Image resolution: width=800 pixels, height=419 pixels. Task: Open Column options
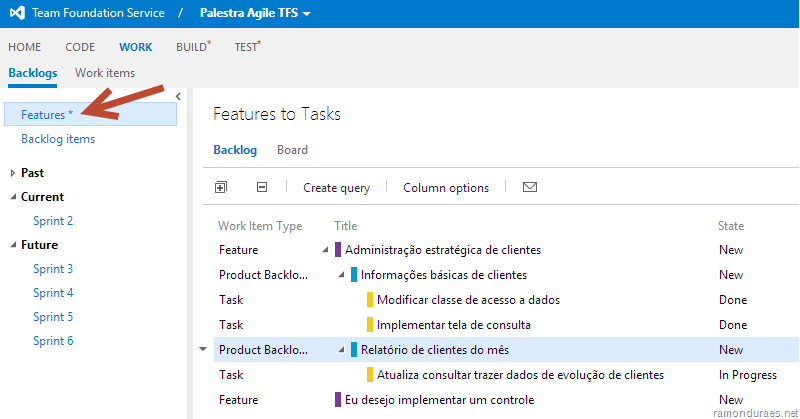tap(446, 188)
